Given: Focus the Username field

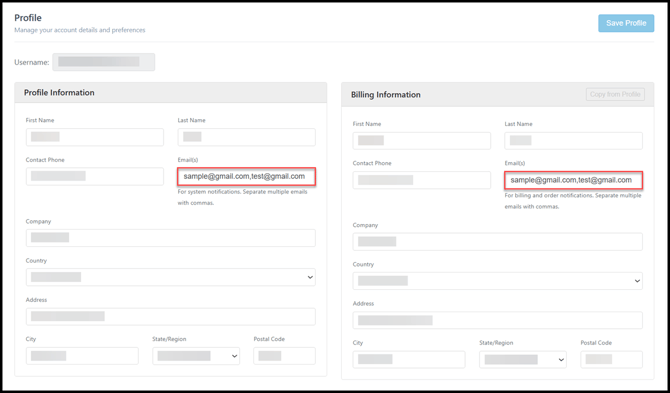Looking at the screenshot, I should coord(104,62).
